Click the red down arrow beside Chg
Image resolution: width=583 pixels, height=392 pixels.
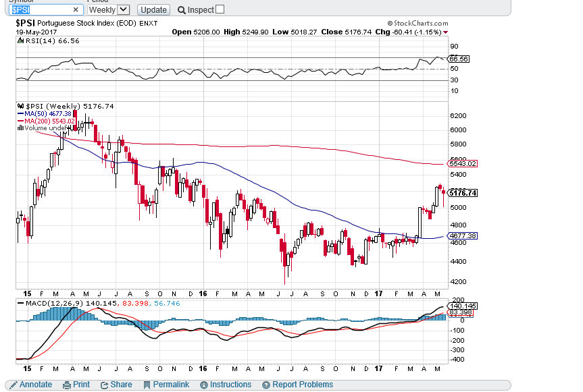pyautogui.click(x=445, y=32)
